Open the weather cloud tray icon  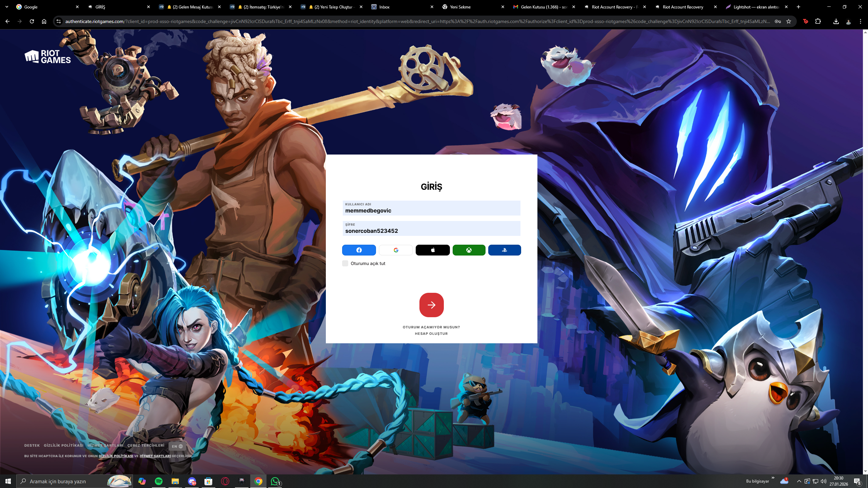click(784, 481)
